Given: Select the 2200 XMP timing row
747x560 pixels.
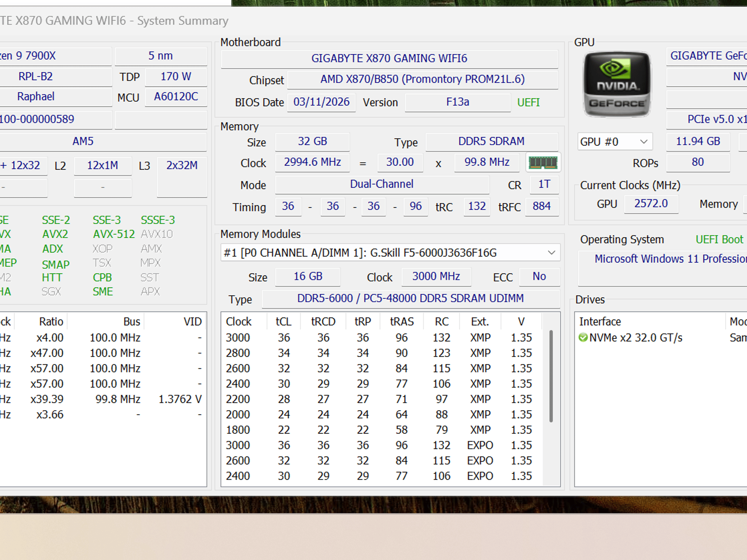Looking at the screenshot, I should click(382, 399).
